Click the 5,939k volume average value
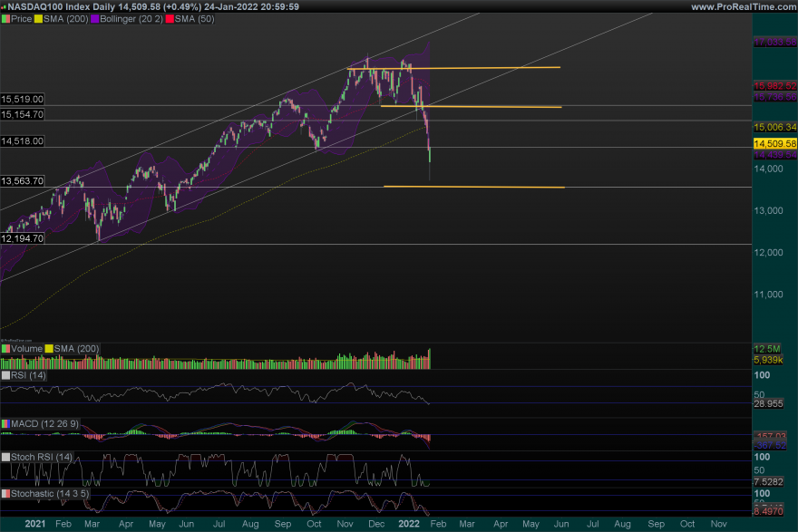The image size is (798, 532). coord(768,360)
